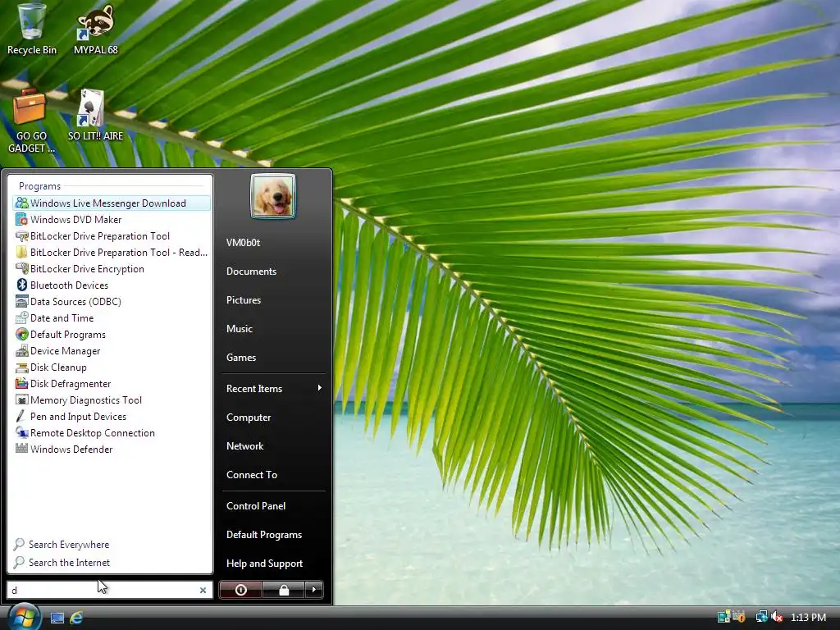Click the Disk Cleanup icon

[x=21, y=367]
